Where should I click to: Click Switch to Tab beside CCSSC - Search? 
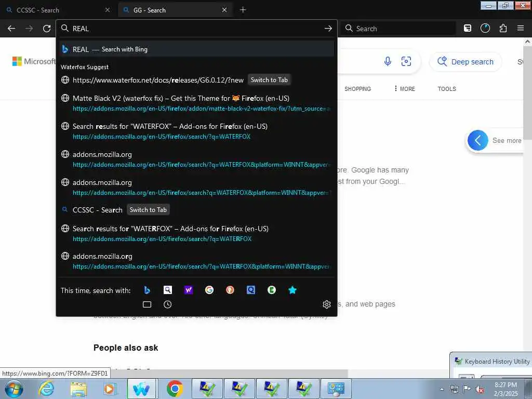pos(148,210)
